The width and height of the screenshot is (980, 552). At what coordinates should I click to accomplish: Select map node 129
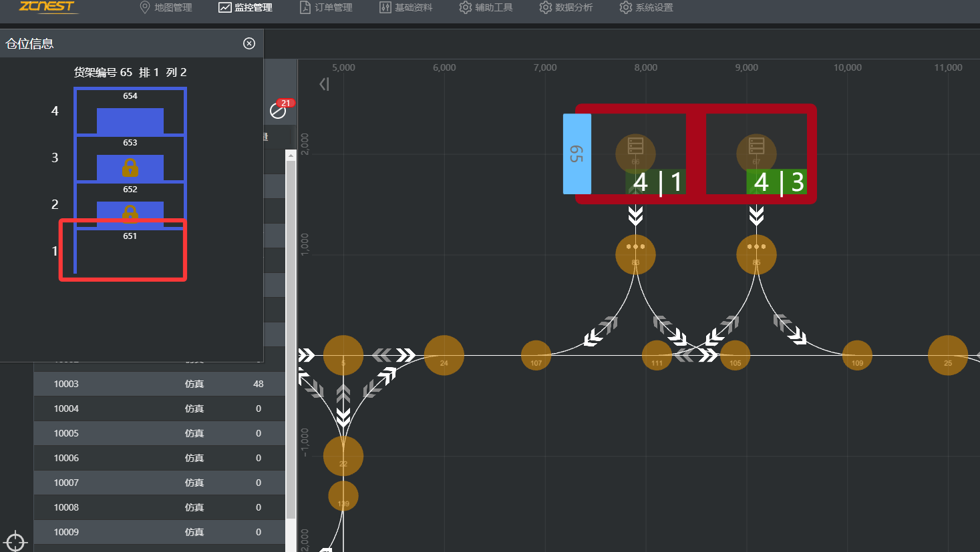pos(343,496)
